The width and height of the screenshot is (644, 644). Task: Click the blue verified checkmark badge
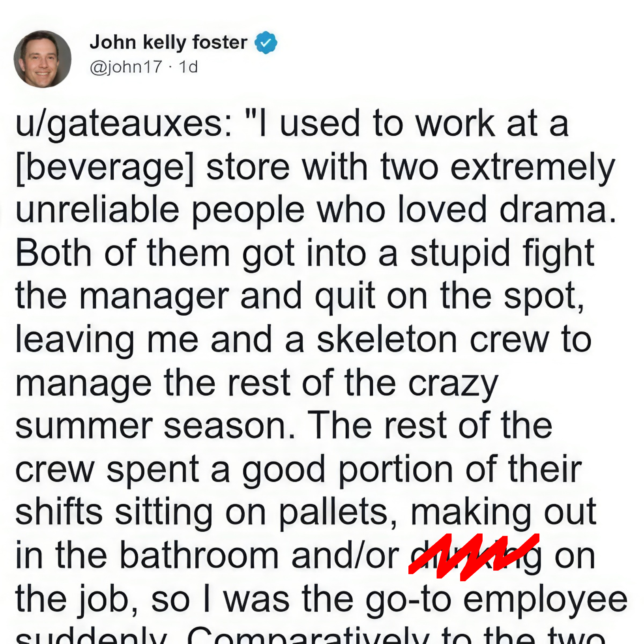(x=266, y=42)
